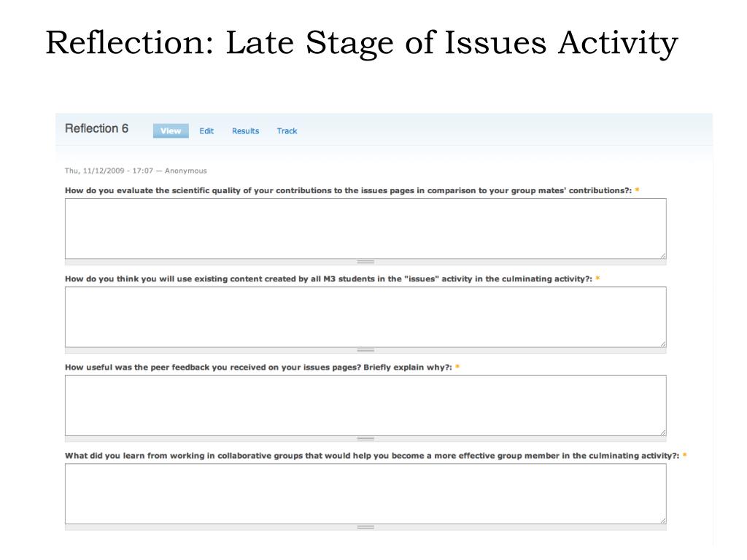
Task: Click the scientific quality contributions text area
Action: point(365,228)
